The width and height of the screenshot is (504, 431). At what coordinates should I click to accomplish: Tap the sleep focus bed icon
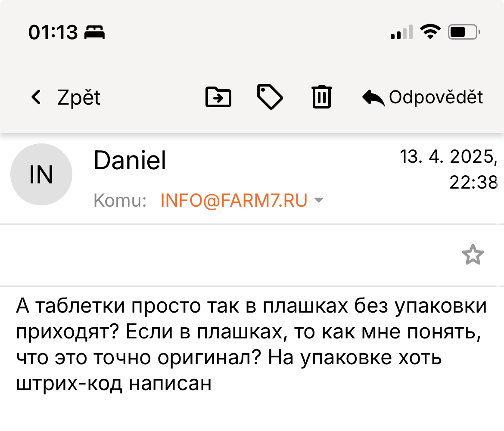pyautogui.click(x=94, y=32)
